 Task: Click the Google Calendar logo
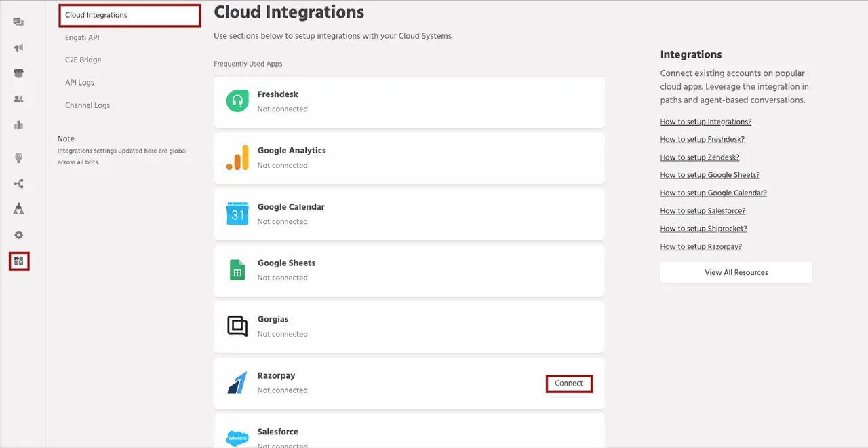237,214
